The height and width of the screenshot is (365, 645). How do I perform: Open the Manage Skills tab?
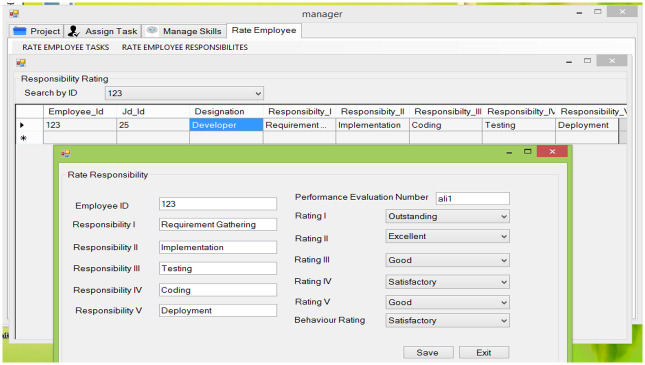coord(184,31)
